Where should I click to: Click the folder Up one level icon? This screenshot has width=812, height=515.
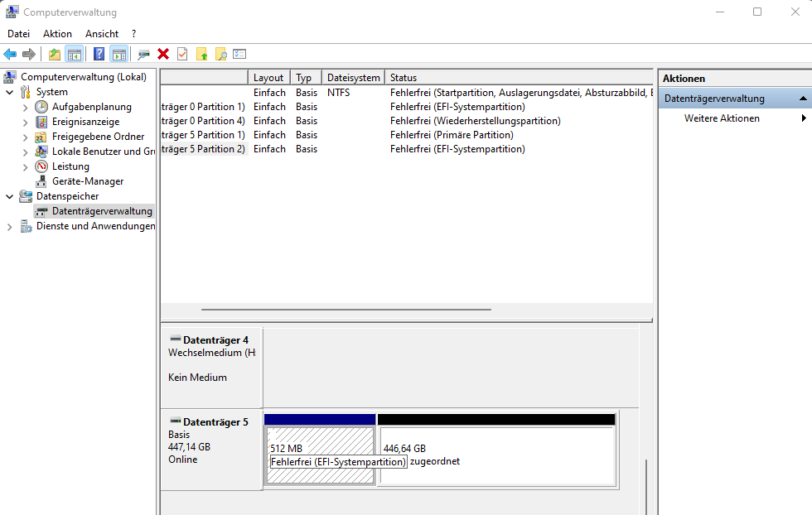pos(55,54)
